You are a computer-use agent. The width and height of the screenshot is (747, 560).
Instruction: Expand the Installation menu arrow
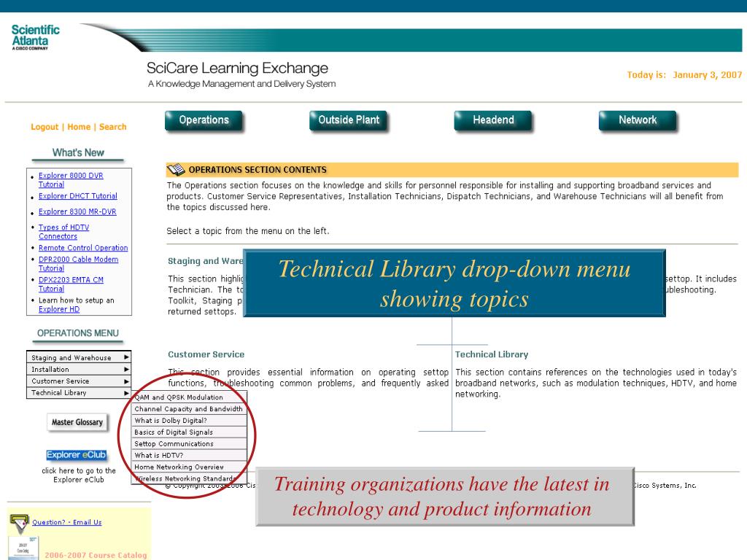[x=126, y=369]
